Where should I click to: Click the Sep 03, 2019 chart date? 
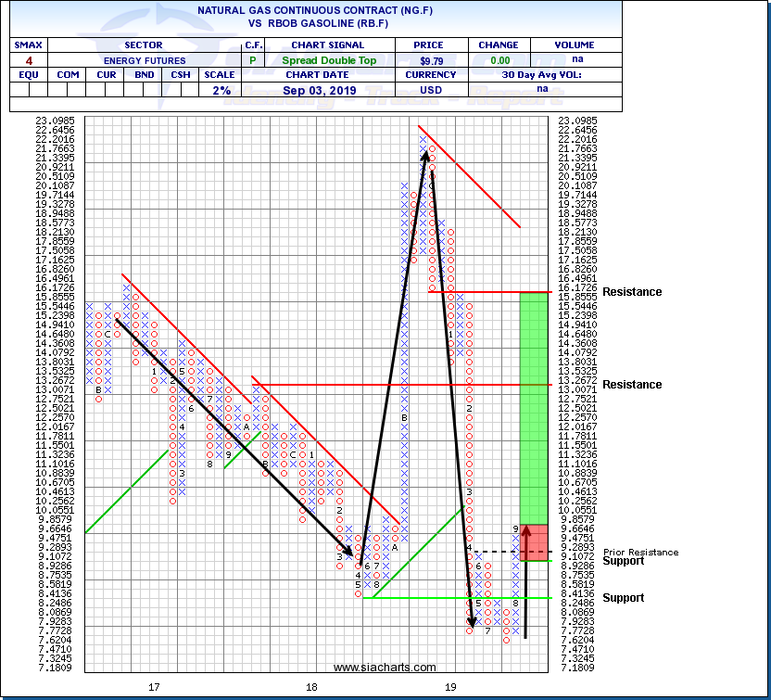(x=327, y=90)
